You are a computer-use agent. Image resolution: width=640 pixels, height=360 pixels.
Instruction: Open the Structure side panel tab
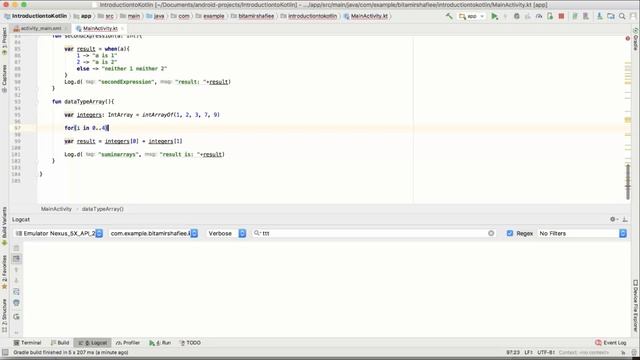coord(4,315)
